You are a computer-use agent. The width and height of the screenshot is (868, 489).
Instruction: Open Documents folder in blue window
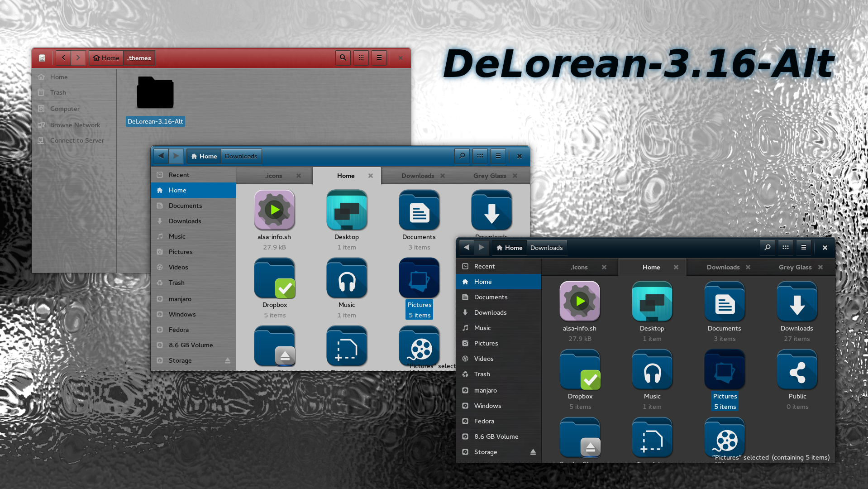tap(419, 210)
